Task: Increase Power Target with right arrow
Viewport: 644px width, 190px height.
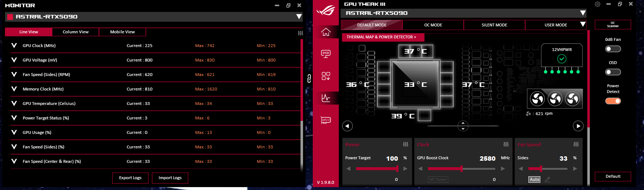Action: tap(405, 169)
